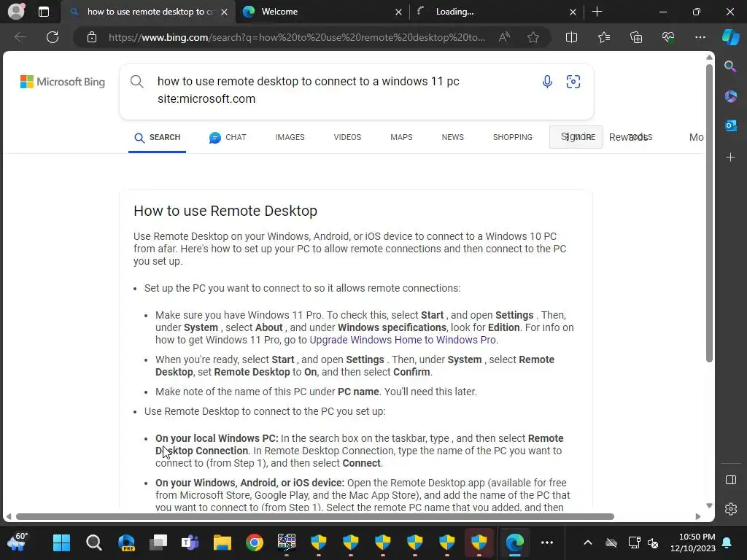Open the Edge profile avatar
747x560 pixels.
pyautogui.click(x=16, y=11)
